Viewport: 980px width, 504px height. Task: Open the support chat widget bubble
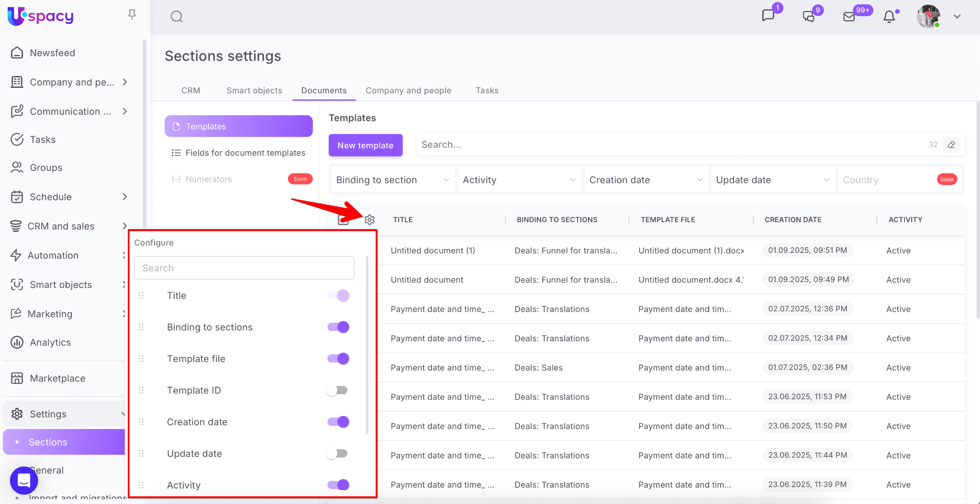[x=24, y=480]
